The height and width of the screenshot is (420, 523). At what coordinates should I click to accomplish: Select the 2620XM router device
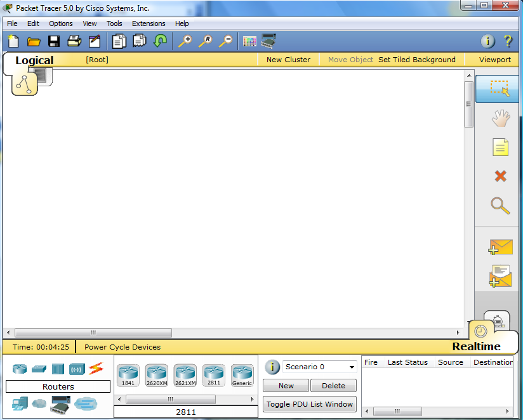coord(157,376)
